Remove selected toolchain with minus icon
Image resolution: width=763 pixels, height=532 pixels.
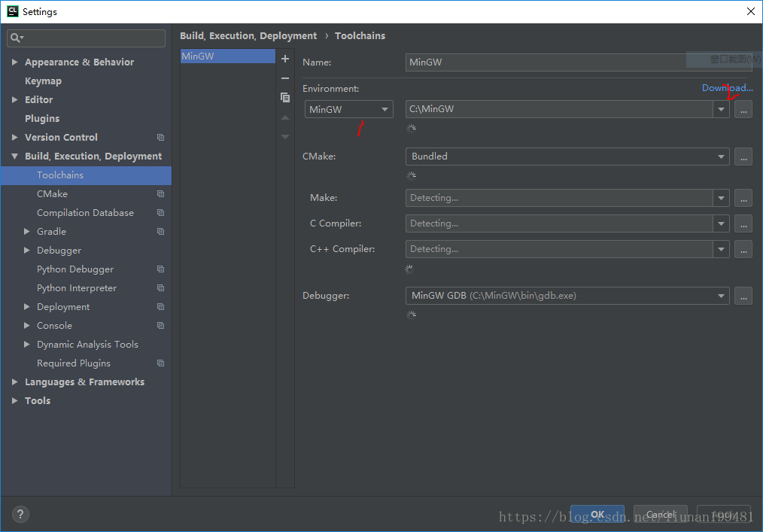pos(285,78)
